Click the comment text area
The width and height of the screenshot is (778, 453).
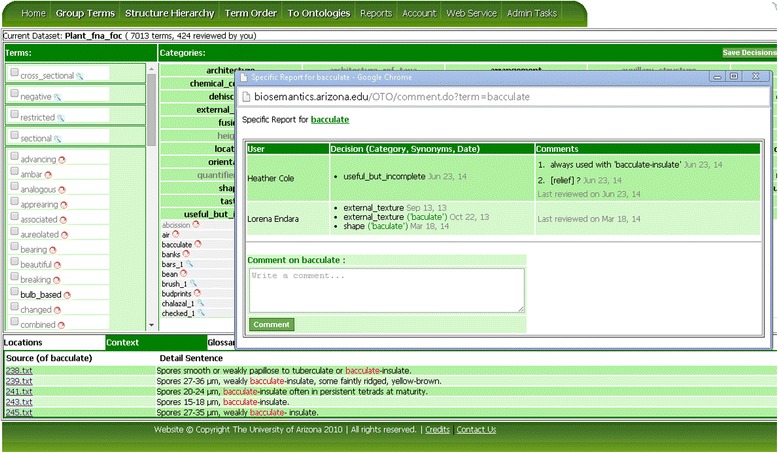pyautogui.click(x=386, y=290)
